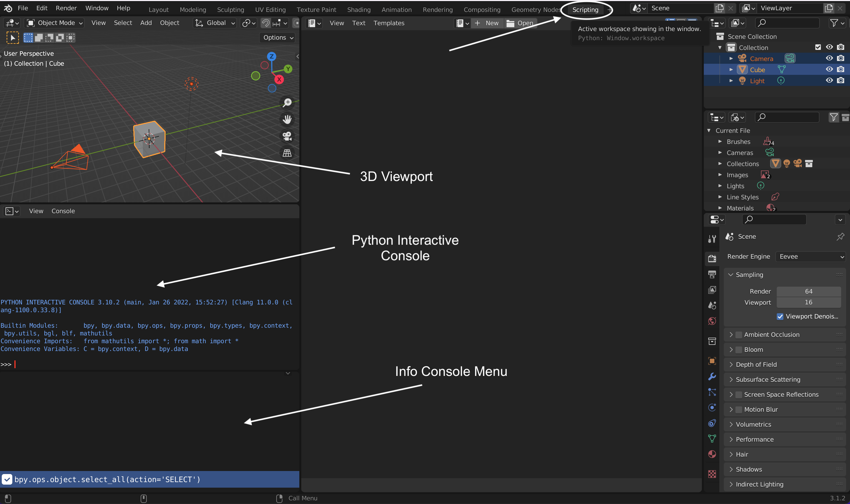The image size is (850, 504).
Task: Open the pivot point dropdown
Action: tap(249, 23)
